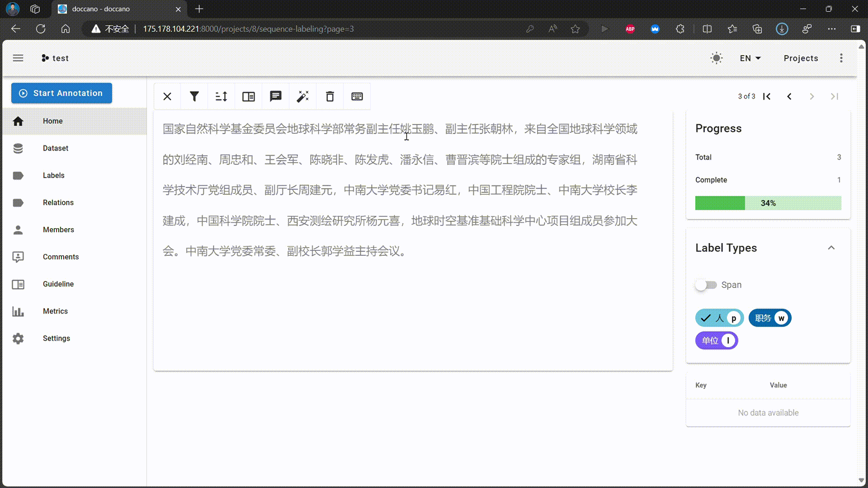Go to first document page icon
Viewport: 868px width, 488px height.
pyautogui.click(x=767, y=96)
